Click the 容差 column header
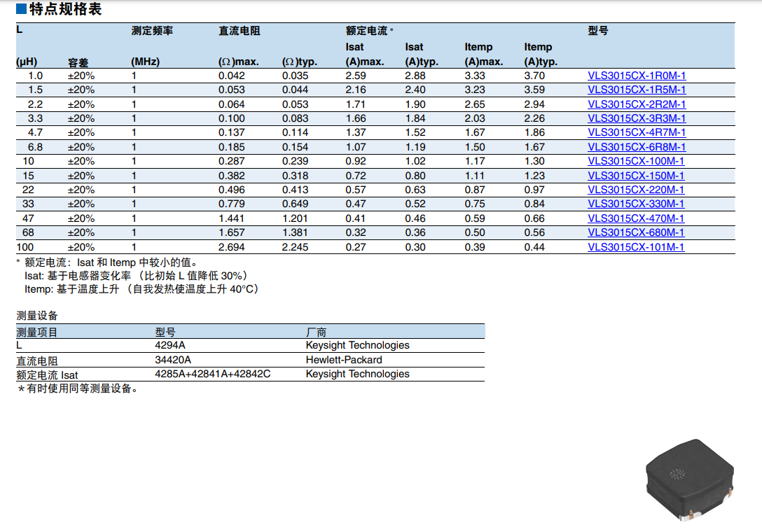 click(78, 63)
